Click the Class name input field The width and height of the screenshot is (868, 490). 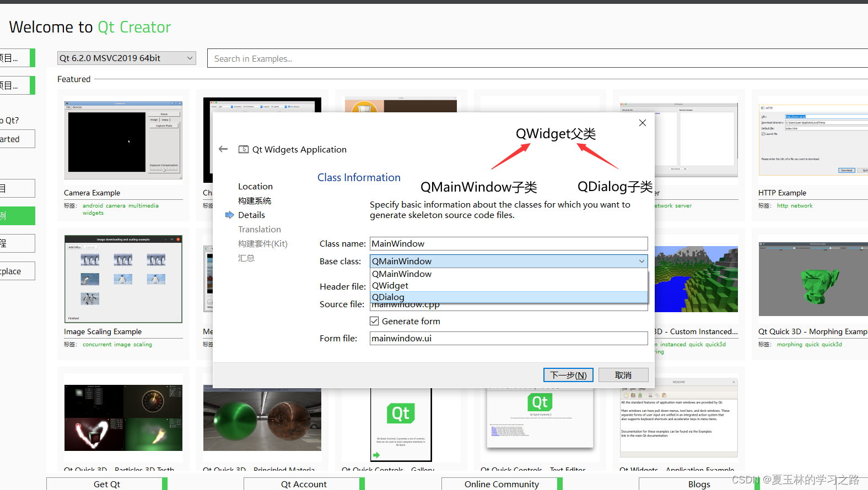509,243
